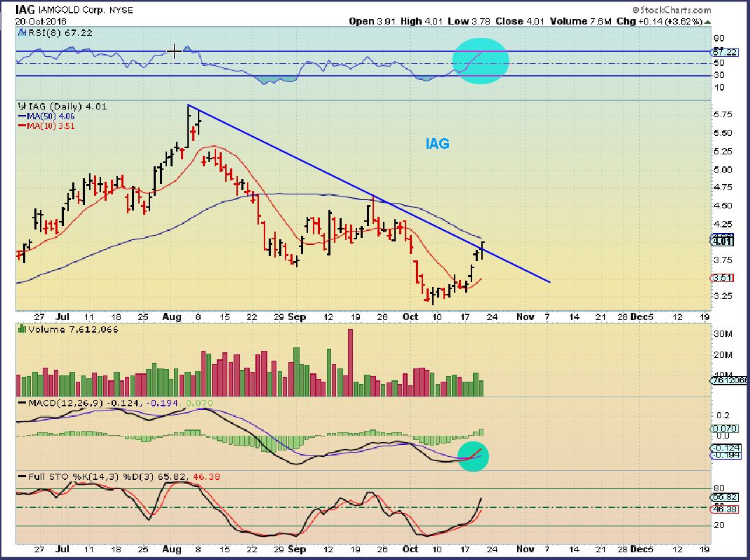This screenshot has width=750, height=560.
Task: Click the 30 level on RSI axis
Action: click(719, 75)
